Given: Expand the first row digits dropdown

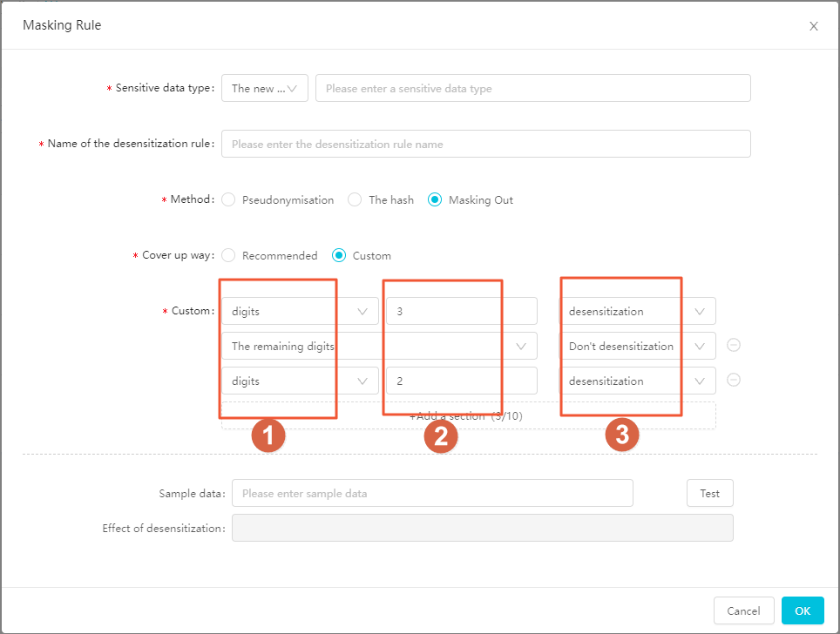Looking at the screenshot, I should [x=300, y=312].
